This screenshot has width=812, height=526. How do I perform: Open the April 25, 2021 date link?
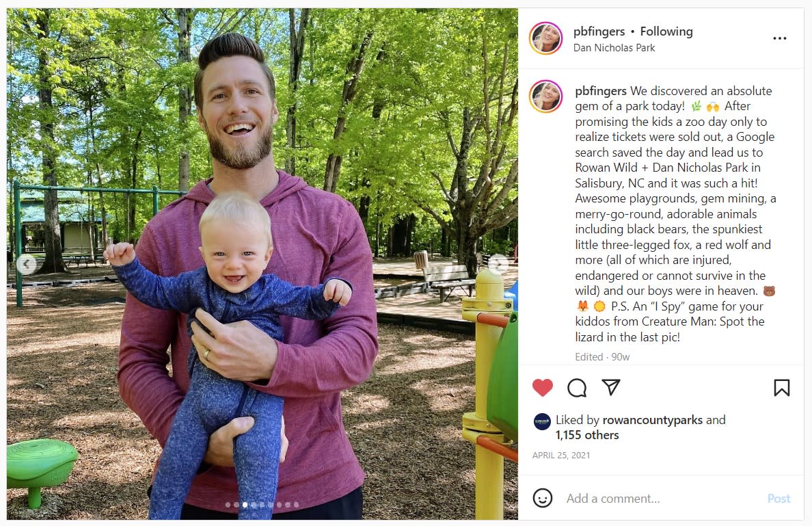point(561,456)
